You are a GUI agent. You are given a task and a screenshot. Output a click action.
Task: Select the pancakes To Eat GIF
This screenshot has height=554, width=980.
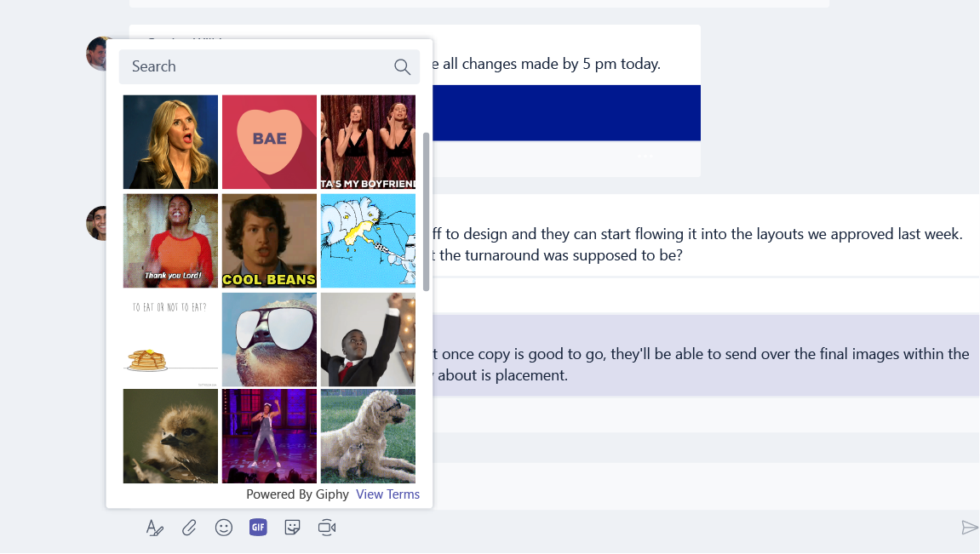point(170,339)
